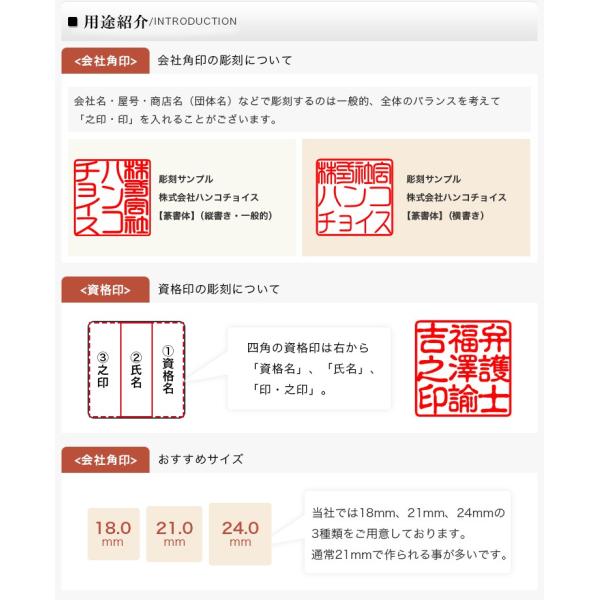Click the <資格印> red label

click(106, 290)
